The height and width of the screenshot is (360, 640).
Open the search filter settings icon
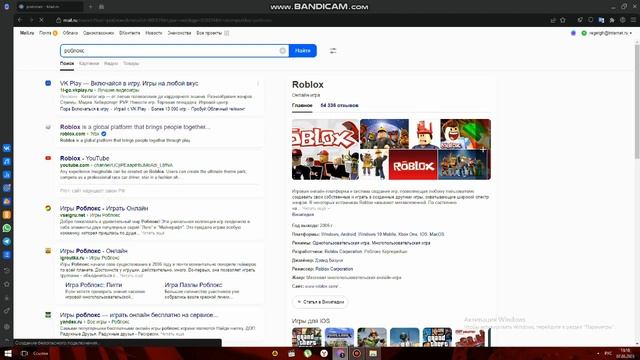[x=333, y=51]
